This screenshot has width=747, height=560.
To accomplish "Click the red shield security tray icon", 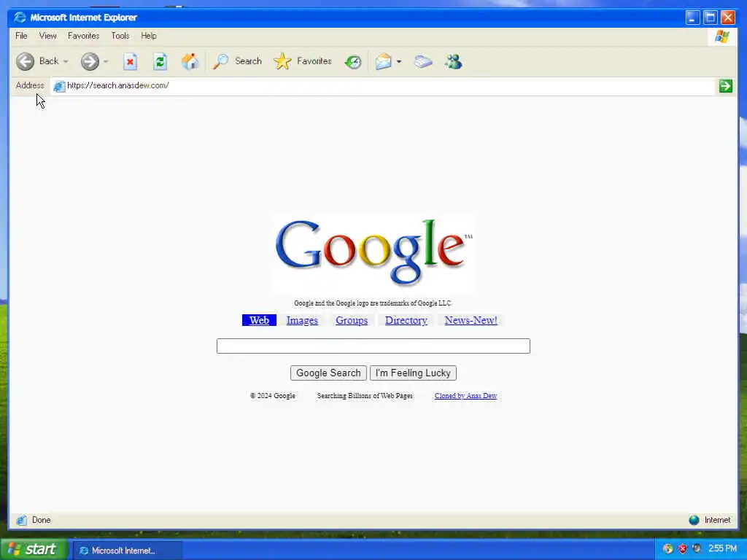I will (x=682, y=549).
